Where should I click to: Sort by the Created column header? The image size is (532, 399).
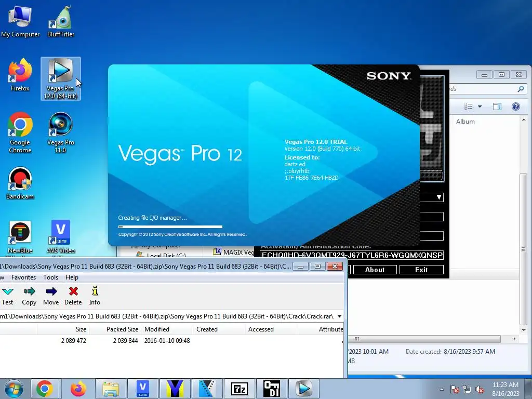[219, 329]
